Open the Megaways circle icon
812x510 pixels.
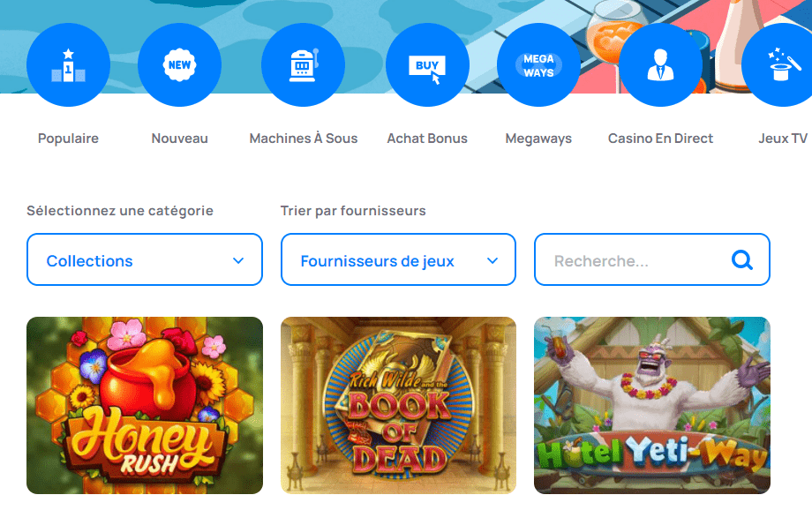pyautogui.click(x=538, y=64)
